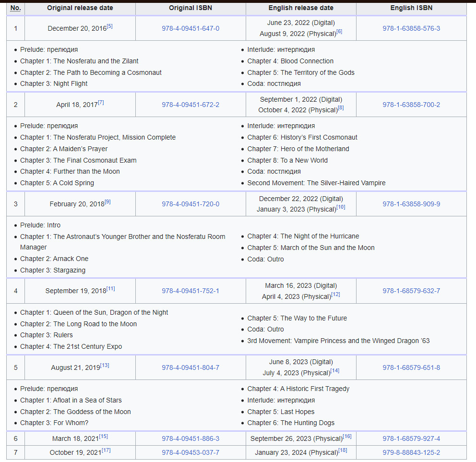Click citation reference [14] after July 4, 2023
The width and height of the screenshot is (476, 462).
tap(335, 371)
